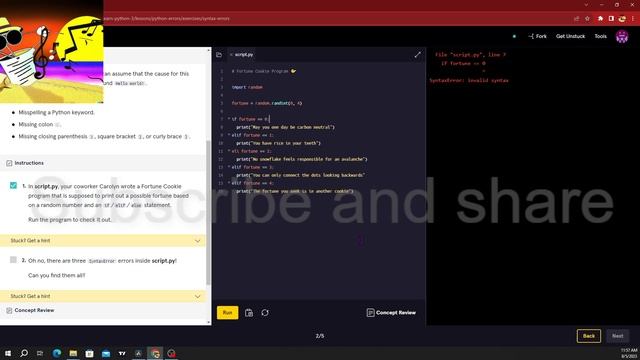Collapse code fold arrow at line 7
Viewport: 640px width, 360px height.
229,119
